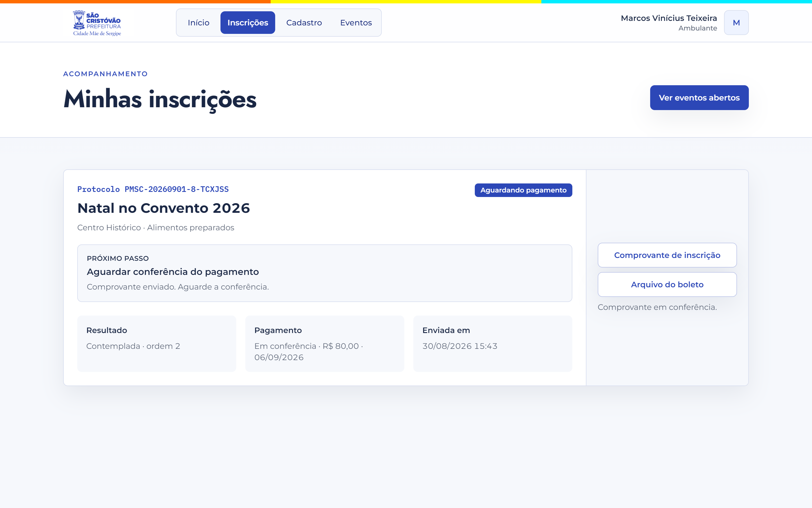The image size is (812, 508).
Task: Switch to the Eventos tab
Action: (x=356, y=23)
